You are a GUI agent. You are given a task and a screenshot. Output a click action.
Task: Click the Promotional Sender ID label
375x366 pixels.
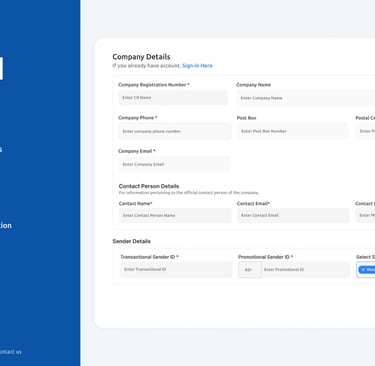[265, 257]
